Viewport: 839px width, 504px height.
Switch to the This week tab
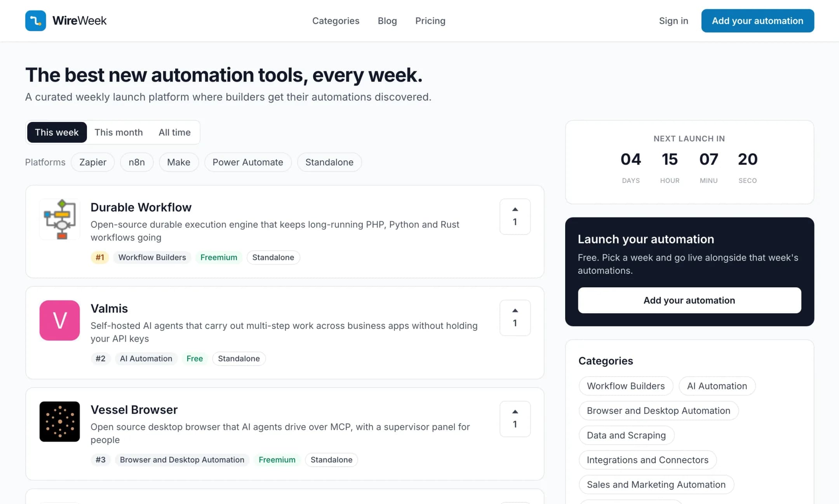click(57, 132)
